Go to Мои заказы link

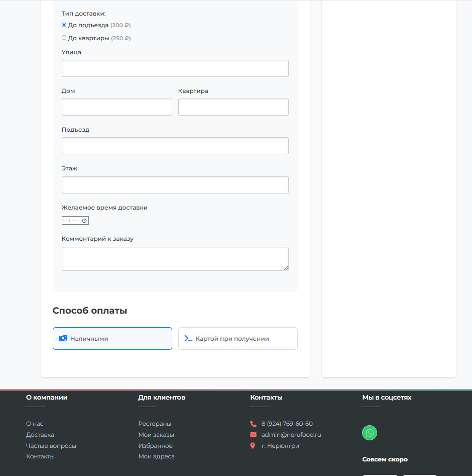click(x=156, y=435)
